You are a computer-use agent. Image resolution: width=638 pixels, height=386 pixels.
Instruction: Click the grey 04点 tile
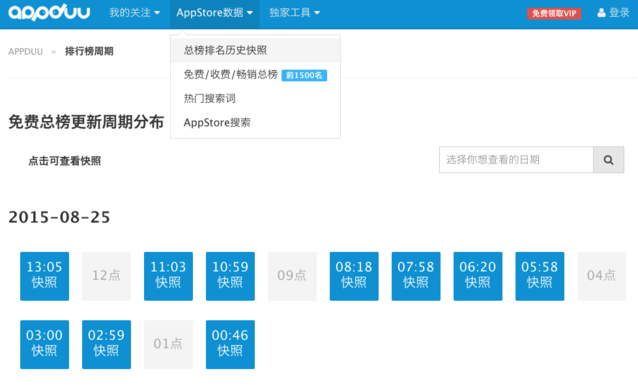[x=601, y=276]
